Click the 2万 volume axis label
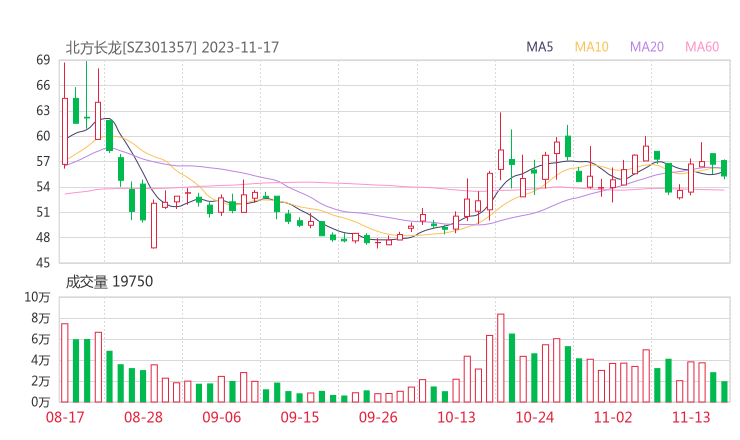 pyautogui.click(x=41, y=381)
